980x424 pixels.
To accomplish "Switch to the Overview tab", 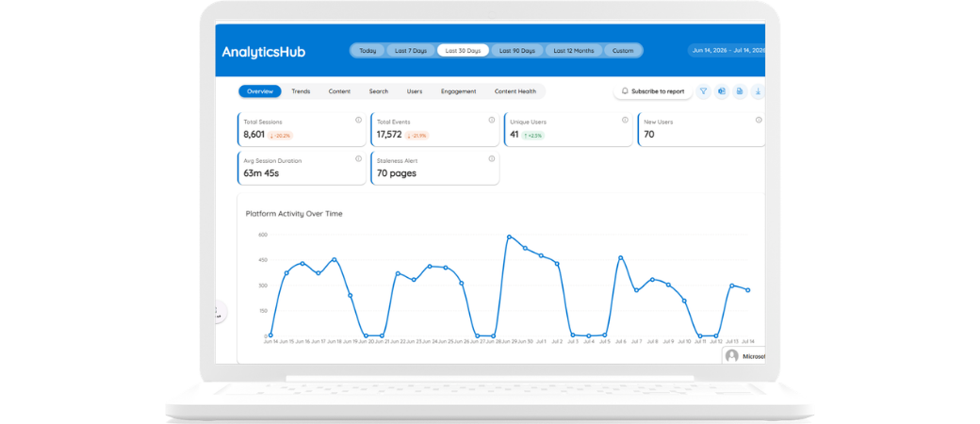I will [260, 91].
